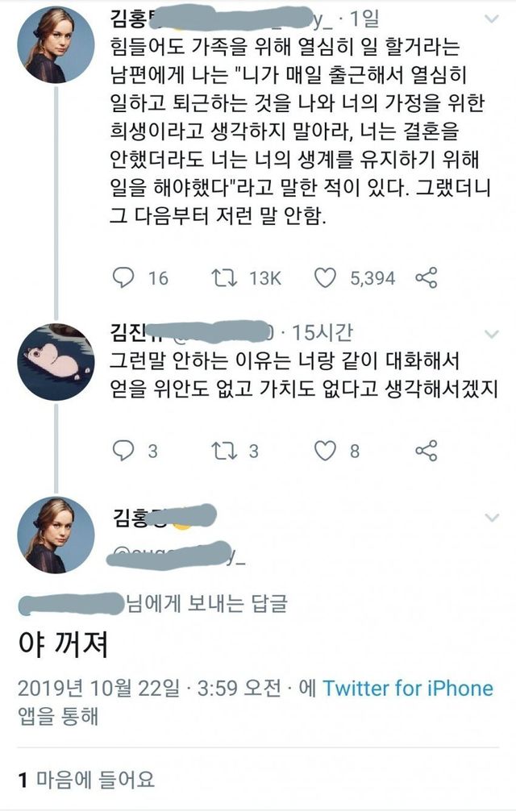View who liked via 1 마음에 들어요
The height and width of the screenshot is (812, 516).
coord(86,779)
